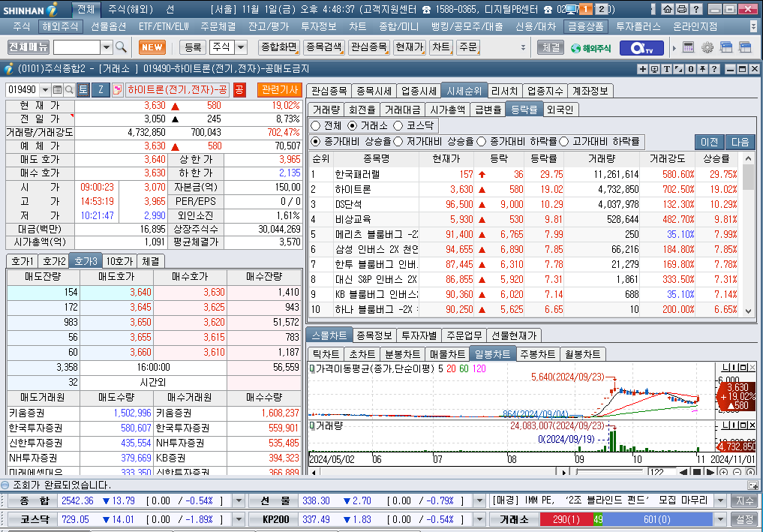Select 저가대비 상승률 radio button
The width and height of the screenshot is (763, 532).
398,142
